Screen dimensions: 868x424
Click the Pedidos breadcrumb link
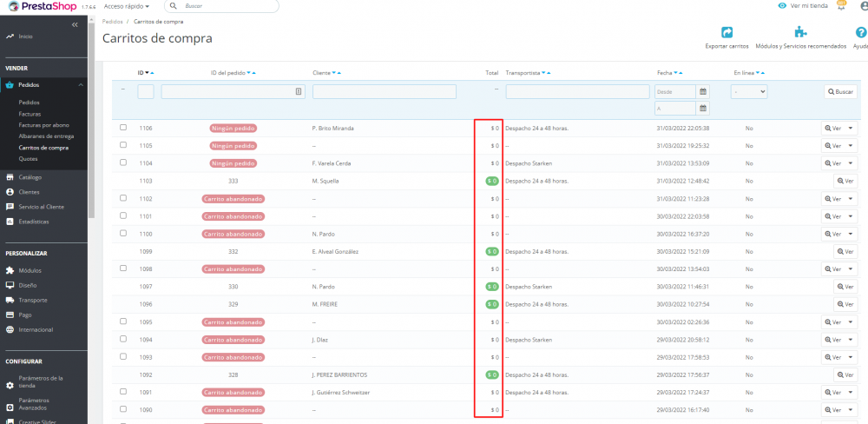(112, 22)
